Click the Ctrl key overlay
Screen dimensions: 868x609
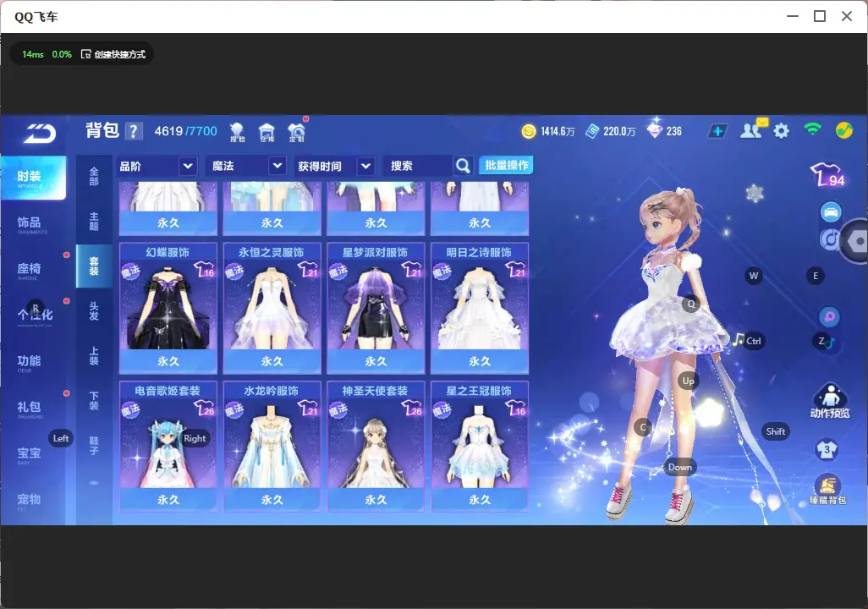coord(754,341)
